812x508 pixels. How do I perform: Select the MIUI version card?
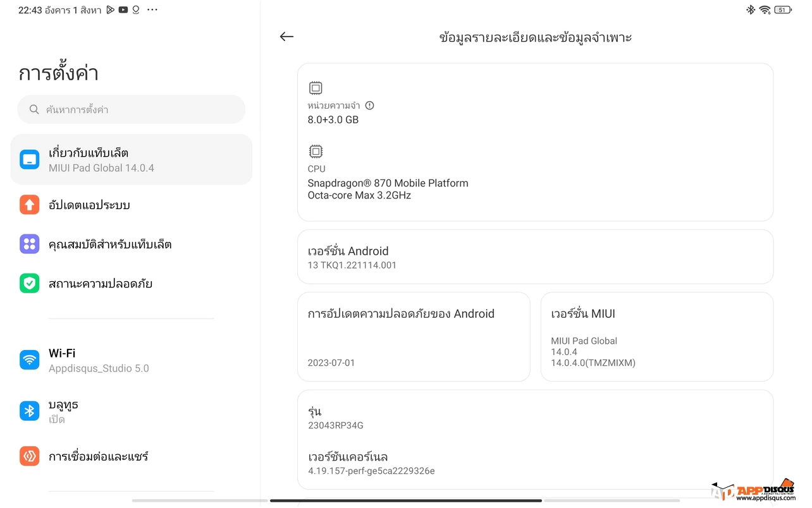tap(657, 337)
